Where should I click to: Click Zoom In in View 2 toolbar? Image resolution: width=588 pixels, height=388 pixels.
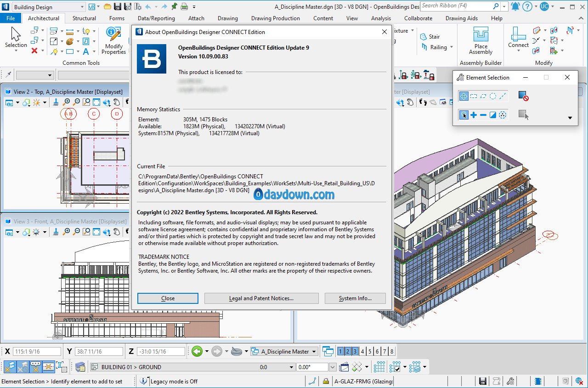coord(67,102)
